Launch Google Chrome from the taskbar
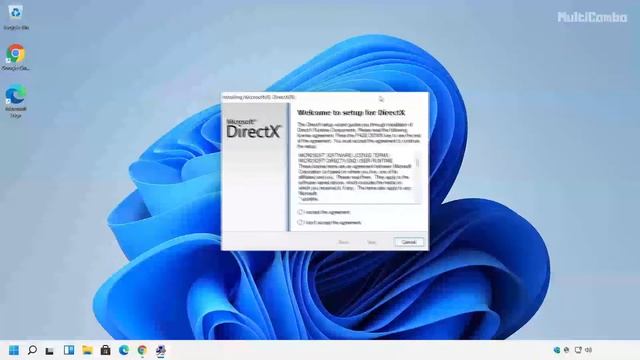 [142, 350]
